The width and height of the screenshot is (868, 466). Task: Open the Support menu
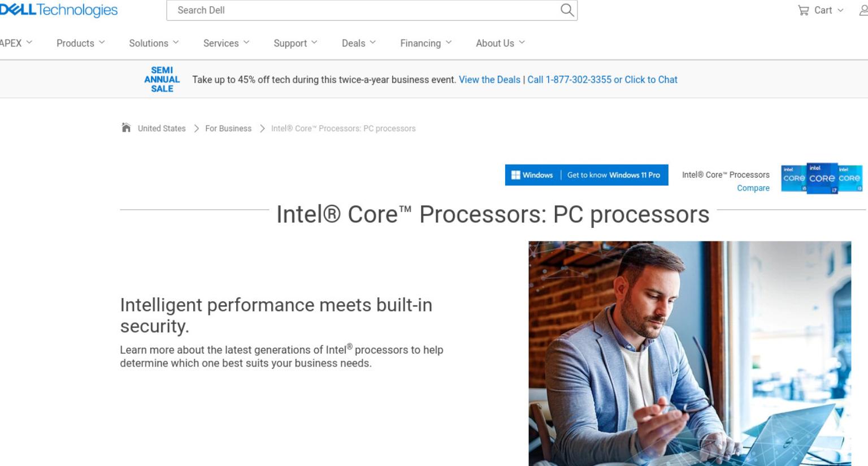point(296,43)
